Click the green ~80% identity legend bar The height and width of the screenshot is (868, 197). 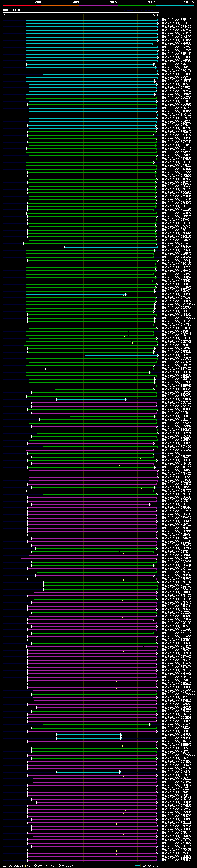pos(137,6)
